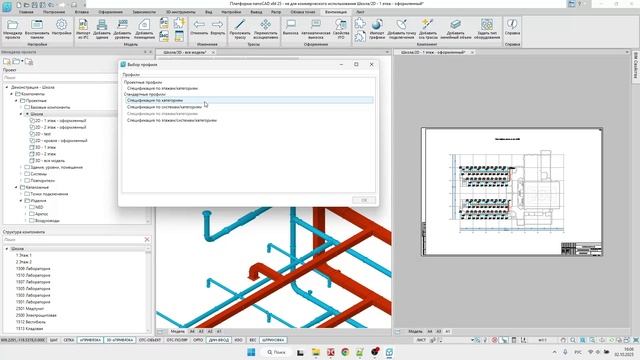Image resolution: width=640 pixels, height=360 pixels.
Task: Expand the Базовые компоненты tree node
Action: [x=21, y=107]
